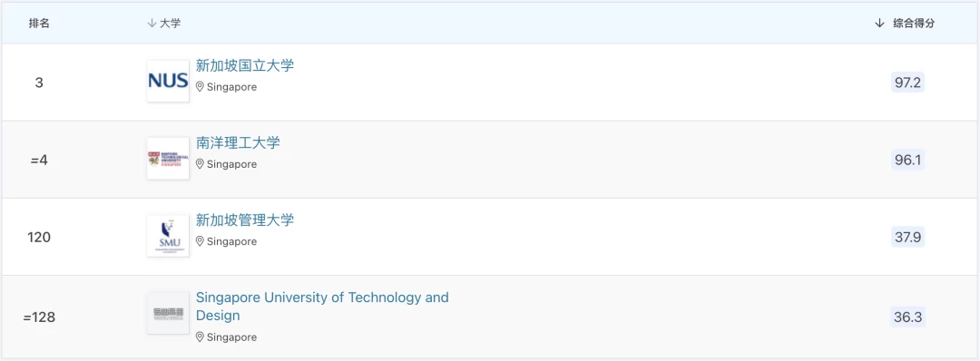Click the location pin under 新加坡管理大学
Image resolution: width=980 pixels, height=361 pixels.
click(200, 241)
